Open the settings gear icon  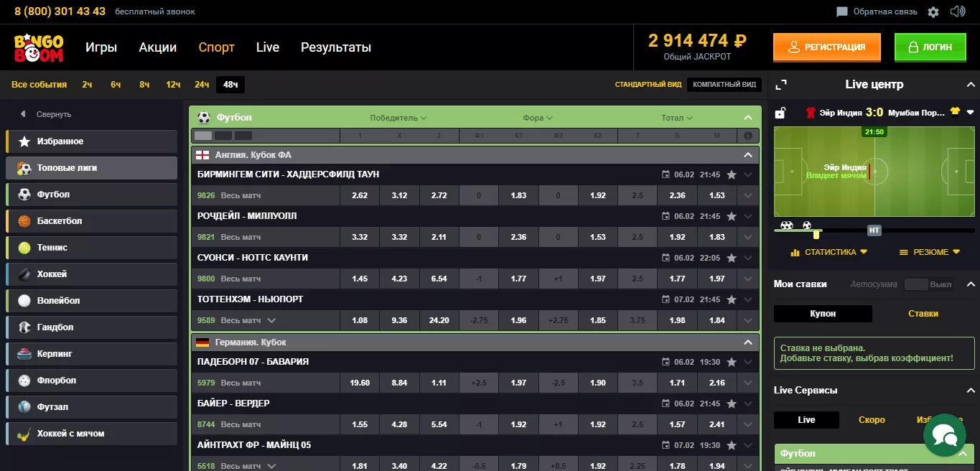tap(933, 11)
